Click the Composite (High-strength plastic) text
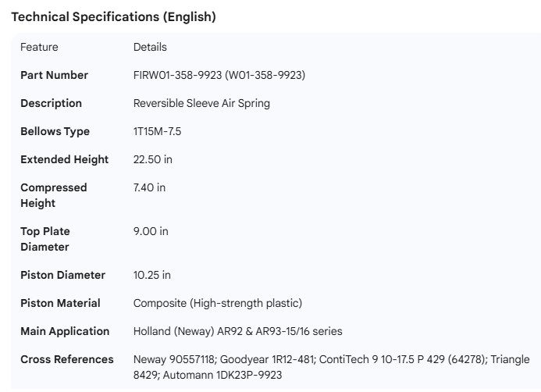Screen dimensions: 541x392 pos(217,303)
